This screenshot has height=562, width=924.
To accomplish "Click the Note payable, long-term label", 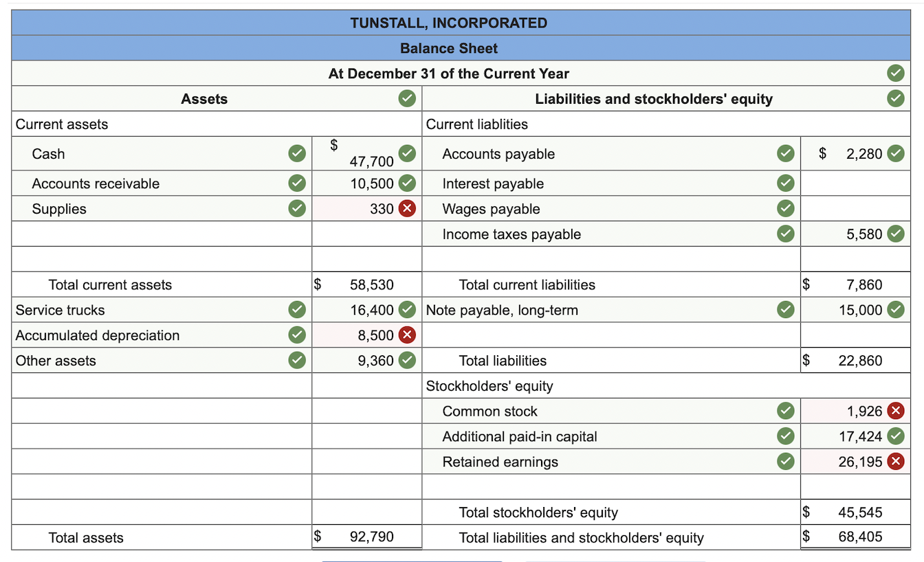I will [x=502, y=310].
